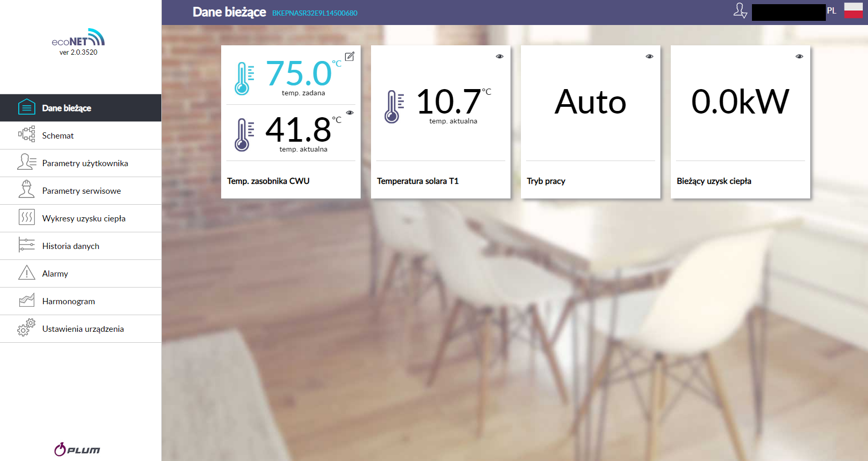
Task: Click the edit icon on CWU tile
Action: coord(350,56)
